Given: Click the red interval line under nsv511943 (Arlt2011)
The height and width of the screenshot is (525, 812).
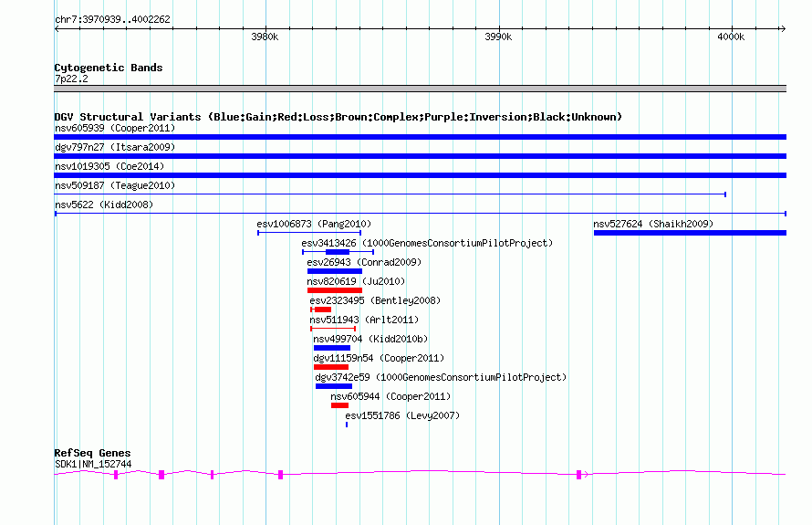Looking at the screenshot, I should tap(333, 329).
